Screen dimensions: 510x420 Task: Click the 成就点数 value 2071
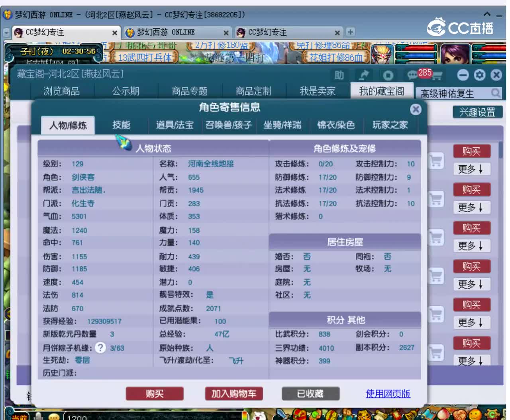click(213, 308)
